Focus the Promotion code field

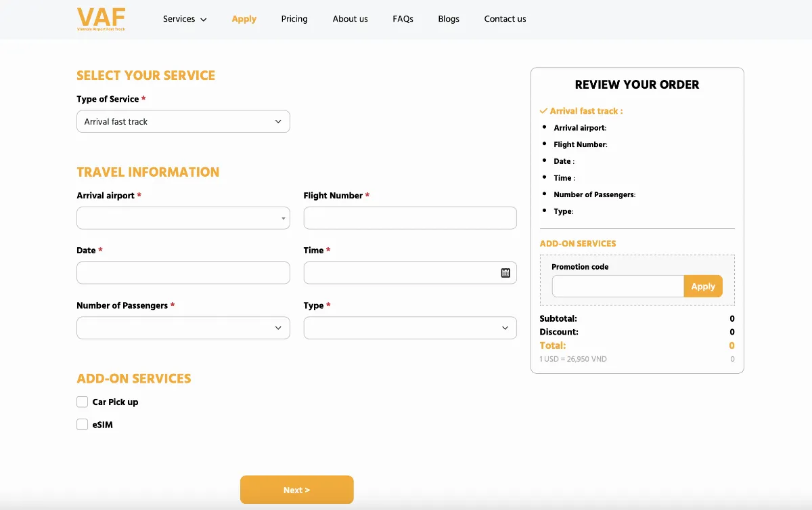(618, 286)
